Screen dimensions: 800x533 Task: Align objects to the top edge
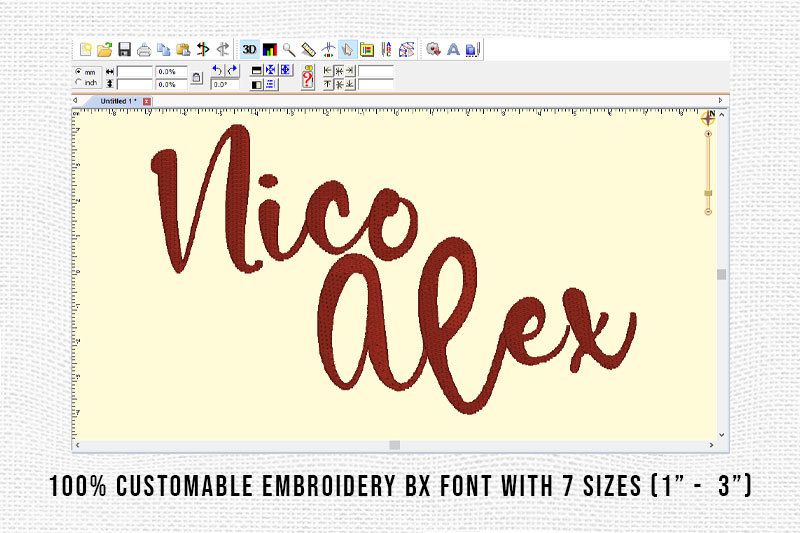(x=328, y=84)
